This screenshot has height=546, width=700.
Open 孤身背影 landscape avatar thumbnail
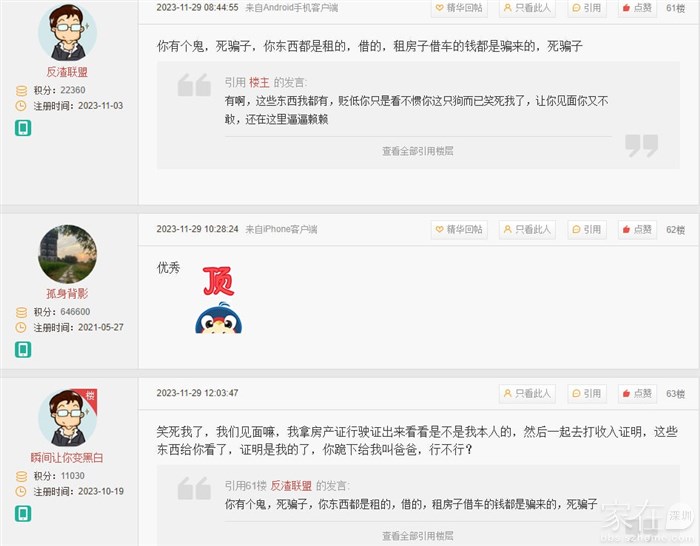point(67,254)
